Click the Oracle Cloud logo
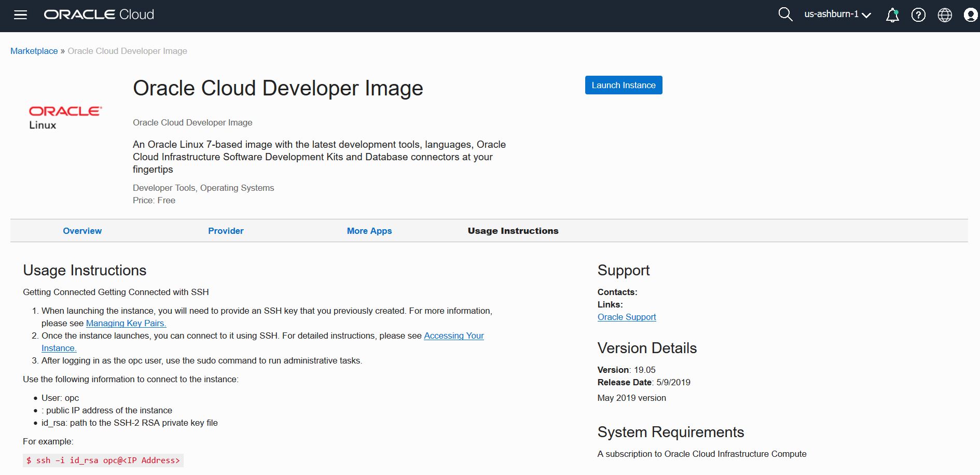The height and width of the screenshot is (475, 980). pyautogui.click(x=99, y=15)
